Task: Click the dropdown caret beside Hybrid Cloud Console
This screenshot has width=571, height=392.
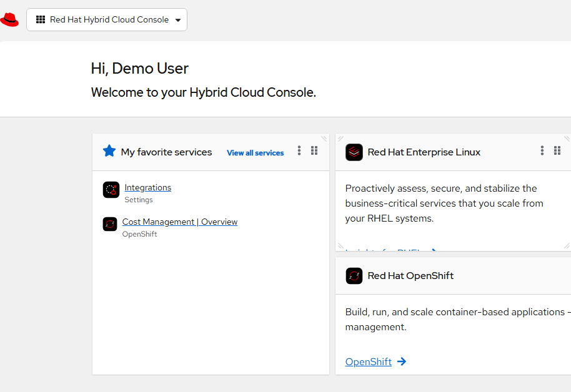Action: click(x=178, y=20)
